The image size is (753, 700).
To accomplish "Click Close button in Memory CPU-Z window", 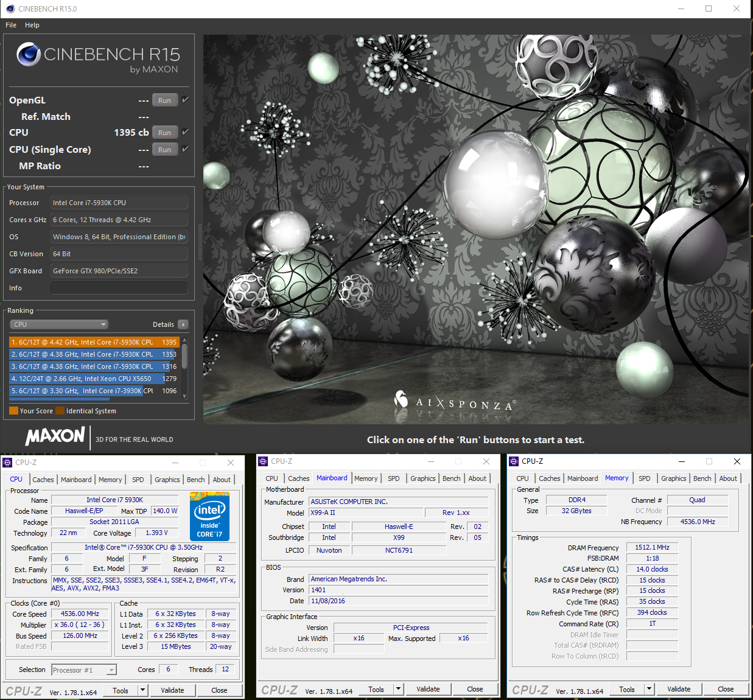I will [726, 689].
